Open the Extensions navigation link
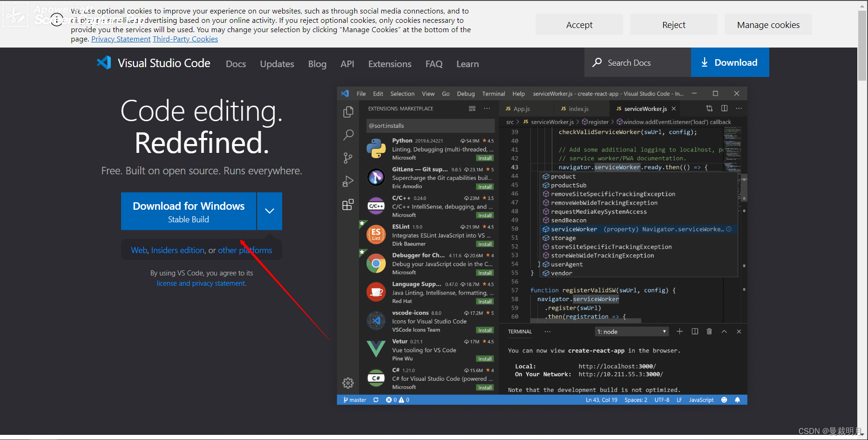Screen dimensions: 868x440 pyautogui.click(x=390, y=64)
